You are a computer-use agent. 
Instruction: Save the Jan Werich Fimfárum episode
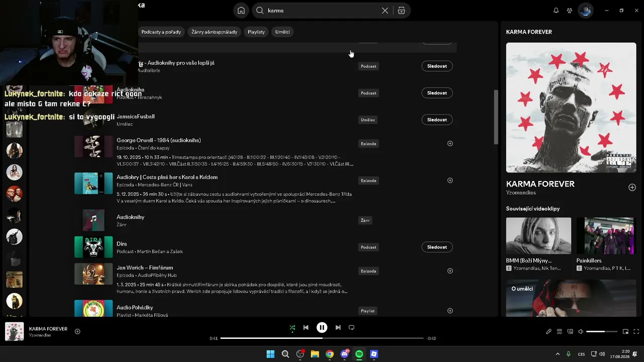[x=450, y=270]
